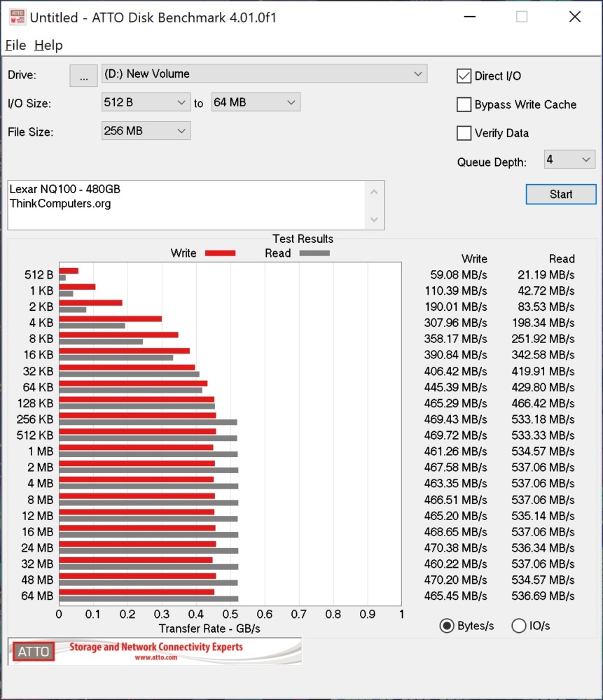Click the 16 MB row label in chart

[x=38, y=532]
